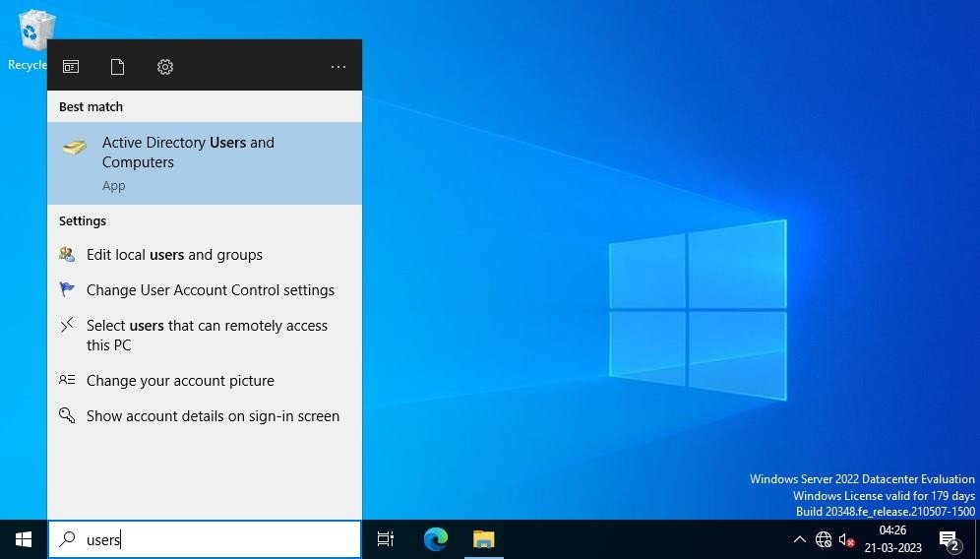Viewport: 980px width, 559px height.
Task: Click the remote access icon in results
Action: pos(67,325)
